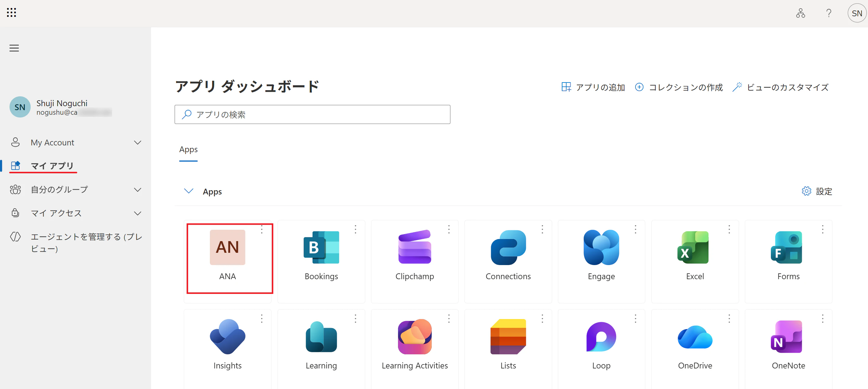868x389 pixels.
Task: Click the help question mark icon
Action: click(828, 13)
